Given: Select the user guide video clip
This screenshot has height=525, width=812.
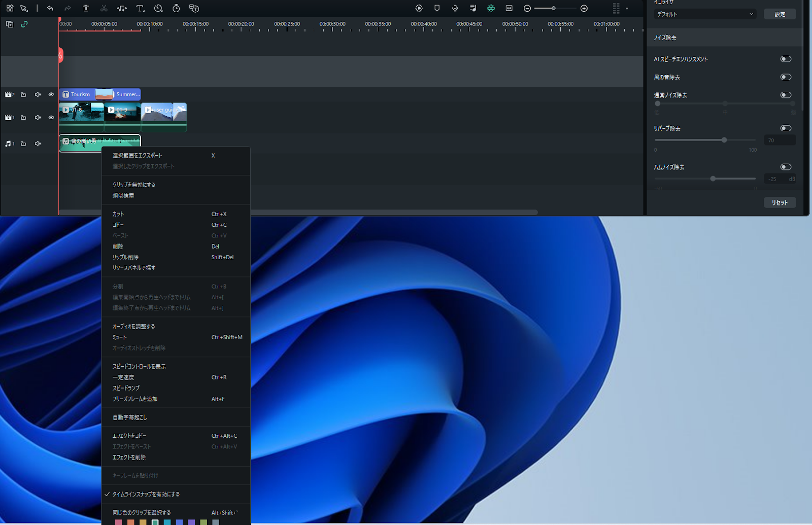Looking at the screenshot, I should 164,118.
